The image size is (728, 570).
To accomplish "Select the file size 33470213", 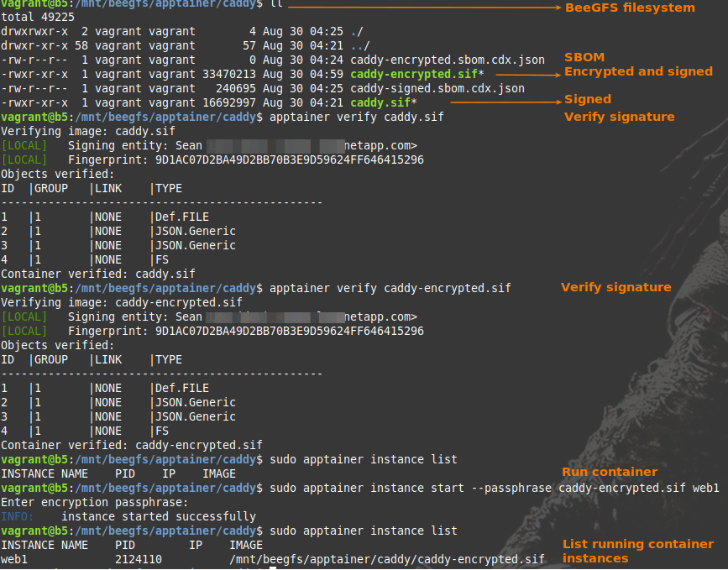I will [229, 74].
